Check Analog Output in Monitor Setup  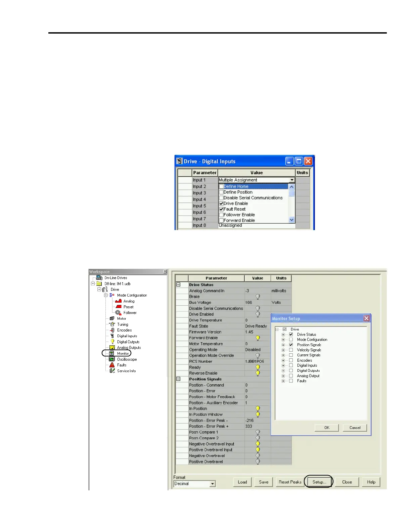(x=291, y=376)
